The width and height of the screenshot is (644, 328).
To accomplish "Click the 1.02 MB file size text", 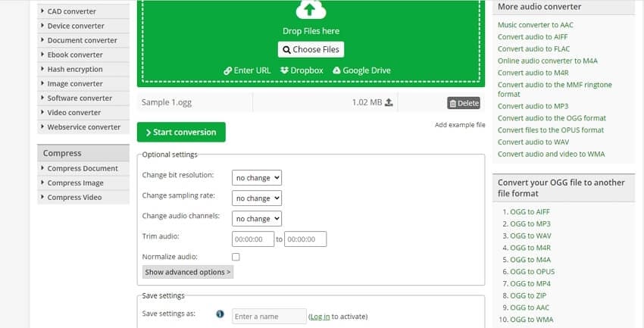I will point(367,102).
